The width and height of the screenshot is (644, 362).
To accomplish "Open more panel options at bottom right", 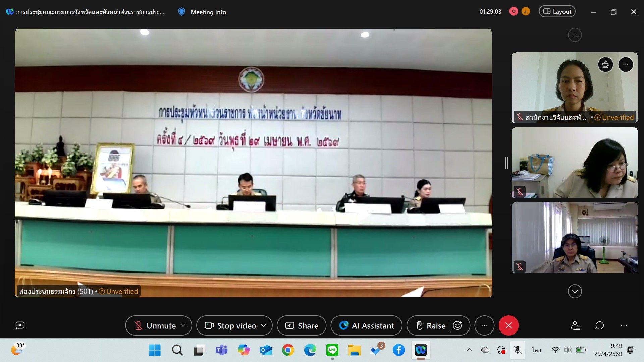I will (624, 325).
